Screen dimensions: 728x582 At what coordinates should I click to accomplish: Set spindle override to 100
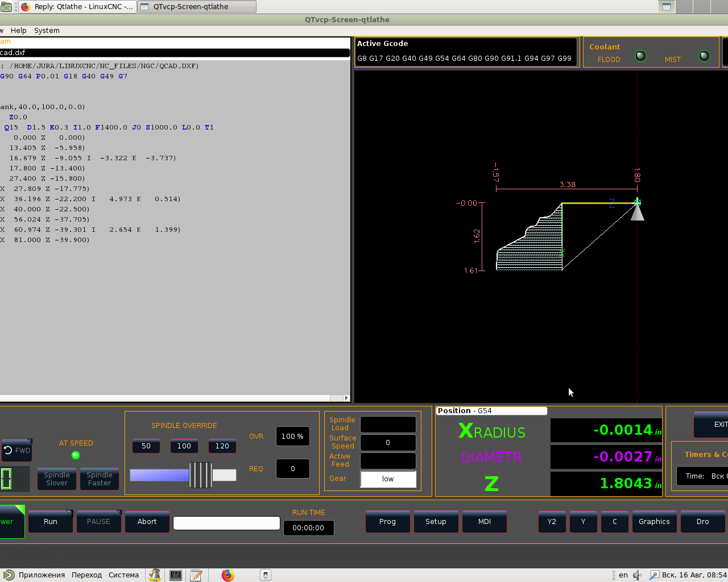click(x=184, y=446)
